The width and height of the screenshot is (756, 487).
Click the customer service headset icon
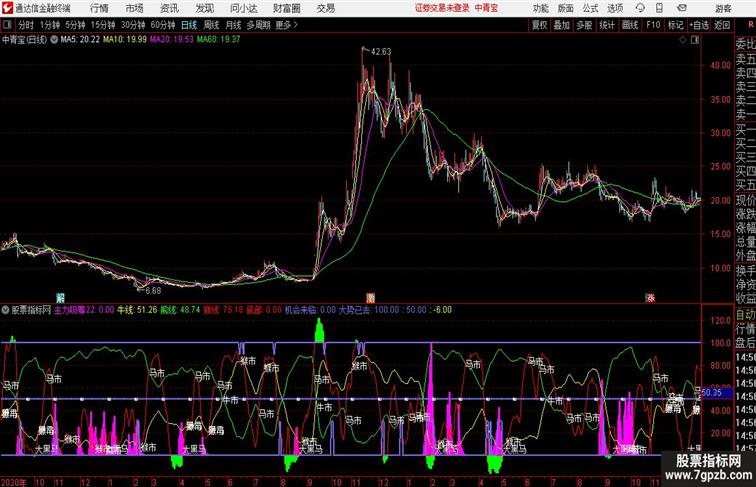[640, 8]
